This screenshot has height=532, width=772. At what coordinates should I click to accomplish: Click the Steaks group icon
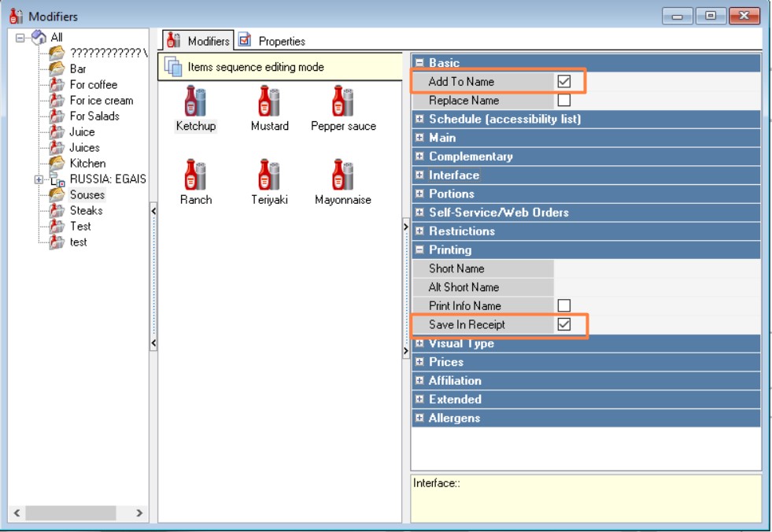[57, 210]
